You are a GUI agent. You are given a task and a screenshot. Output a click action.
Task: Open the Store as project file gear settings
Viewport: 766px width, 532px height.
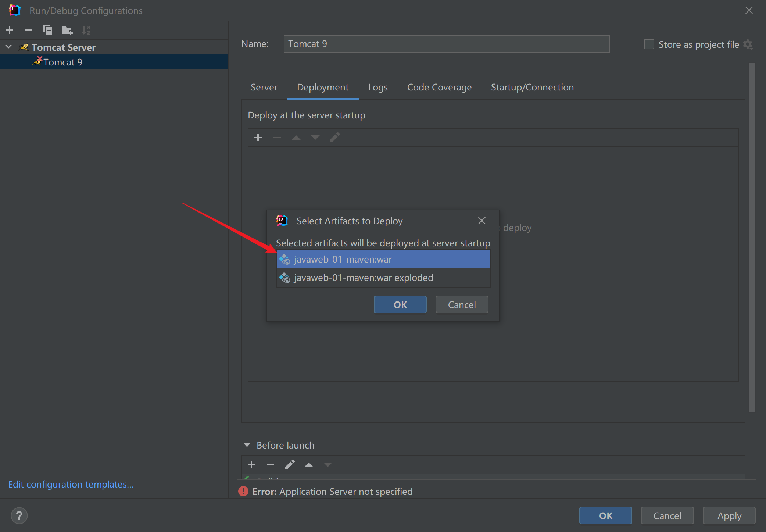[x=748, y=44]
